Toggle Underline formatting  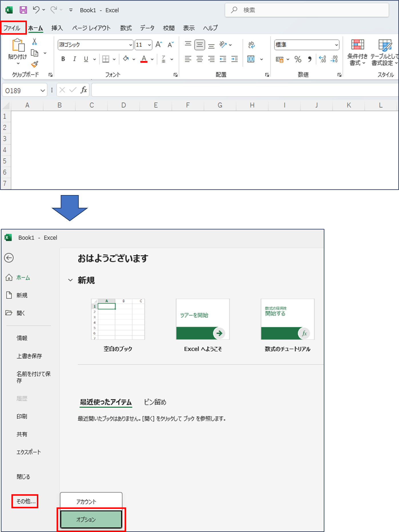coord(86,59)
